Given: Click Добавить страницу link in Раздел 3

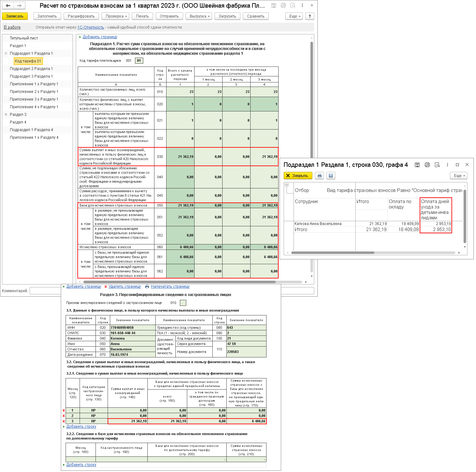Looking at the screenshot, I should [x=84, y=286].
